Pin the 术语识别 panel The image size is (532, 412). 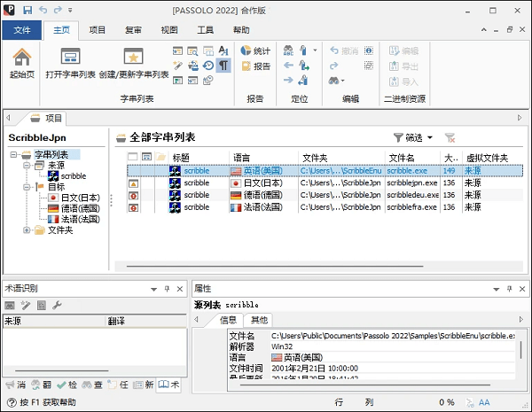[166, 289]
